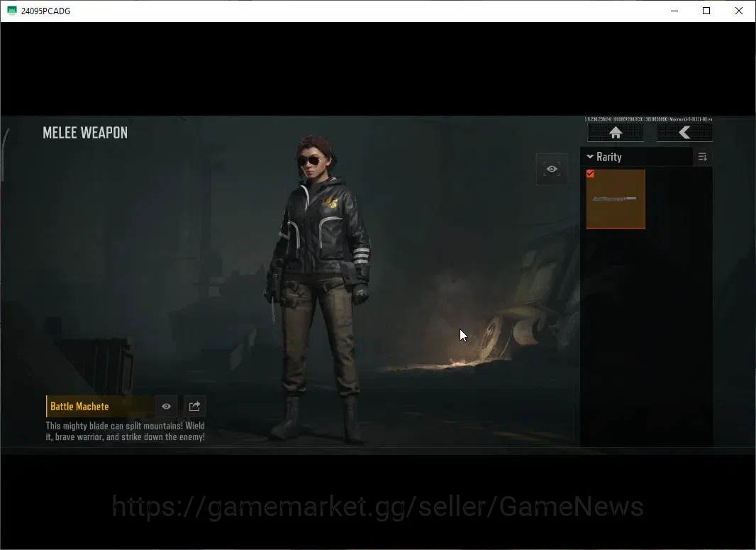Preview the Battle Machete with eye icon
756x550 pixels.
pos(167,406)
